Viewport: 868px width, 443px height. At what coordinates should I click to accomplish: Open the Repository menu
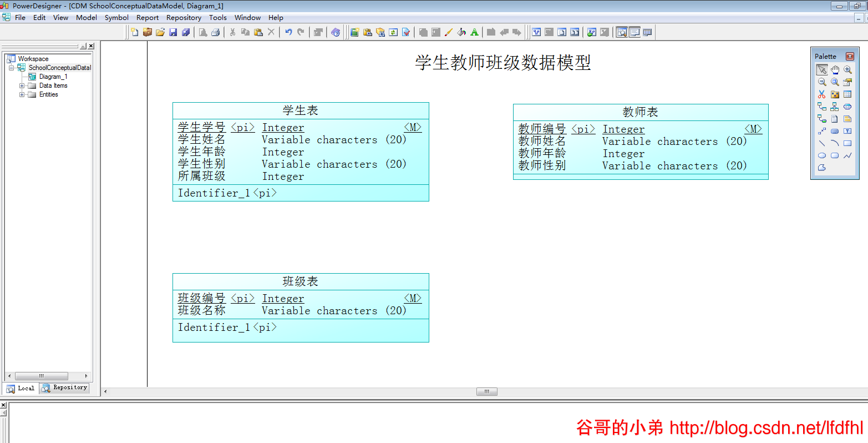click(x=184, y=17)
